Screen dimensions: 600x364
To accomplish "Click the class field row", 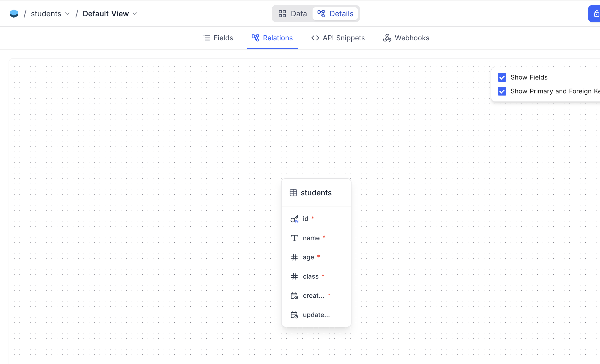I will pyautogui.click(x=311, y=276).
